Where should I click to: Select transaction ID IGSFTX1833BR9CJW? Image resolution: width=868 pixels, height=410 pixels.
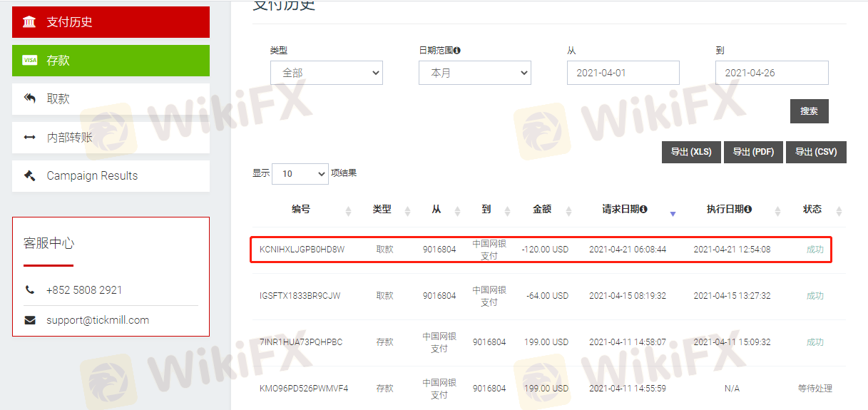300,296
